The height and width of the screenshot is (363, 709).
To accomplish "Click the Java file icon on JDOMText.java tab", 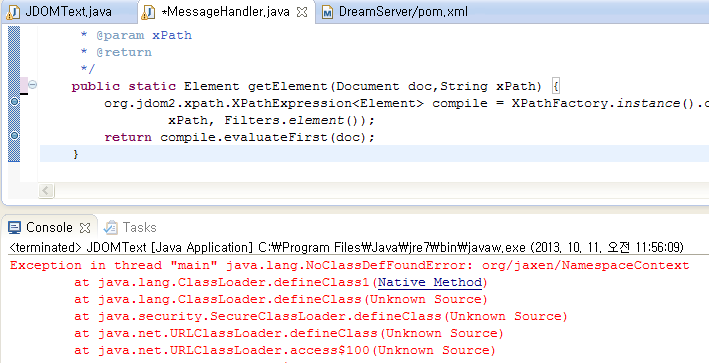I will (x=14, y=13).
